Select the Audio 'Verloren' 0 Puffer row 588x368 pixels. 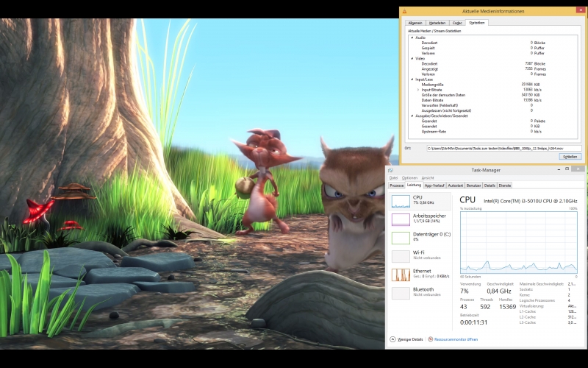[494, 53]
